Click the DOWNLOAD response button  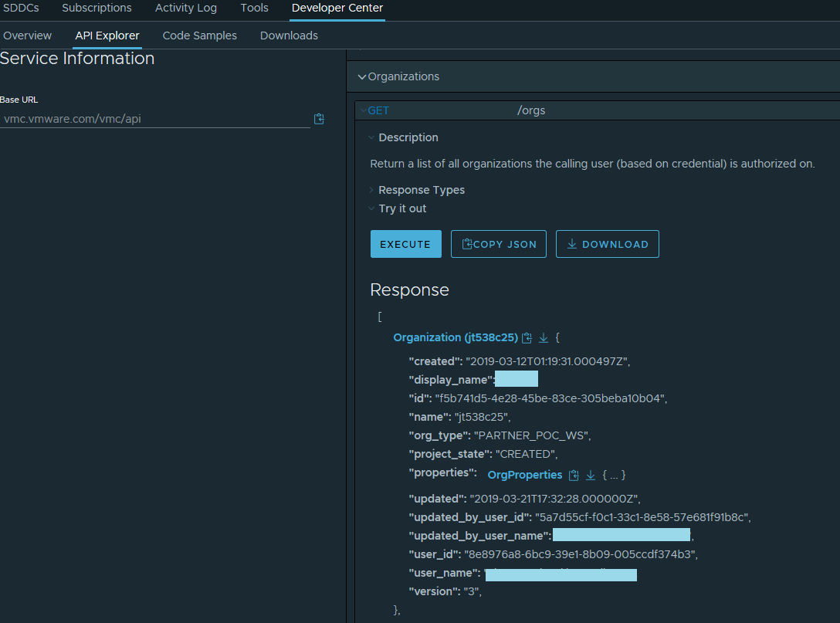point(607,244)
